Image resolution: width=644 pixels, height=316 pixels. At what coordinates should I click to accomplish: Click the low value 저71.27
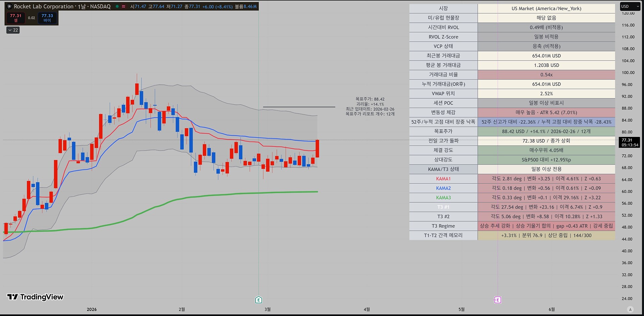pyautogui.click(x=174, y=6)
